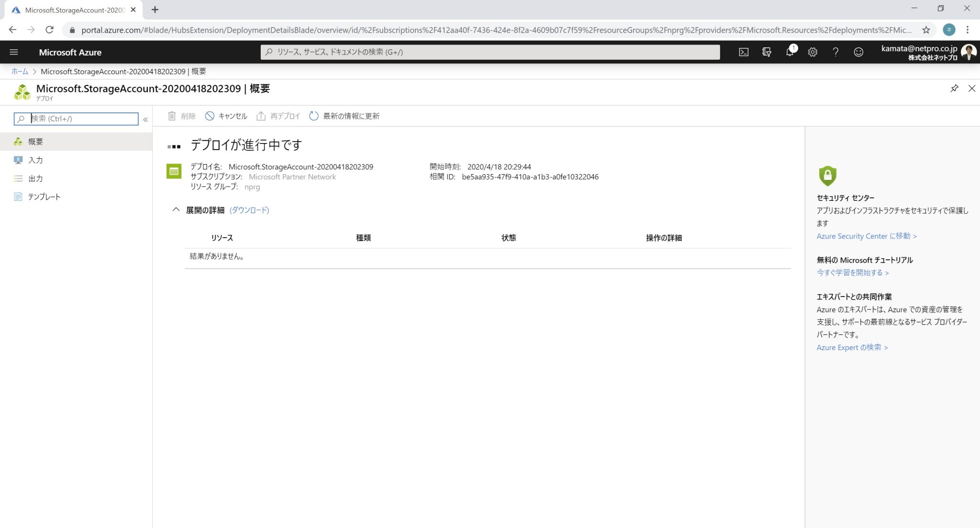Click Azure Expert の検索 link
This screenshot has height=528, width=980.
point(852,348)
